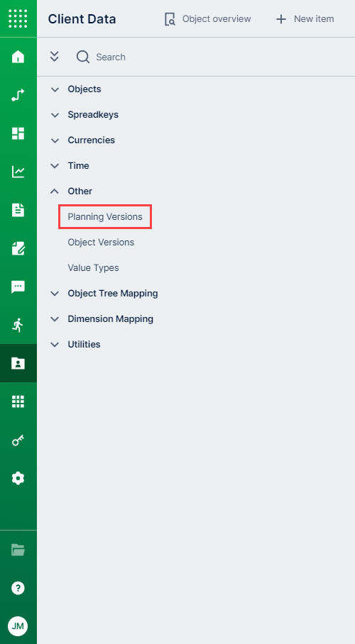Click the help question mark icon
The height and width of the screenshot is (644, 355).
[x=18, y=588]
